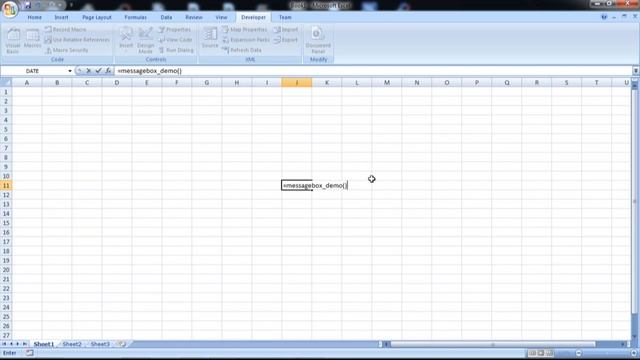Open Excel Help question mark icon
Viewport: 640px width, 360px height.
coord(604,17)
